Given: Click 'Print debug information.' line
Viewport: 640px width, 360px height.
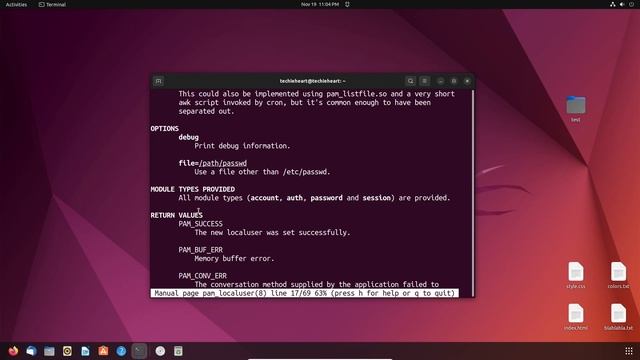Looking at the screenshot, I should pyautogui.click(x=242, y=146).
